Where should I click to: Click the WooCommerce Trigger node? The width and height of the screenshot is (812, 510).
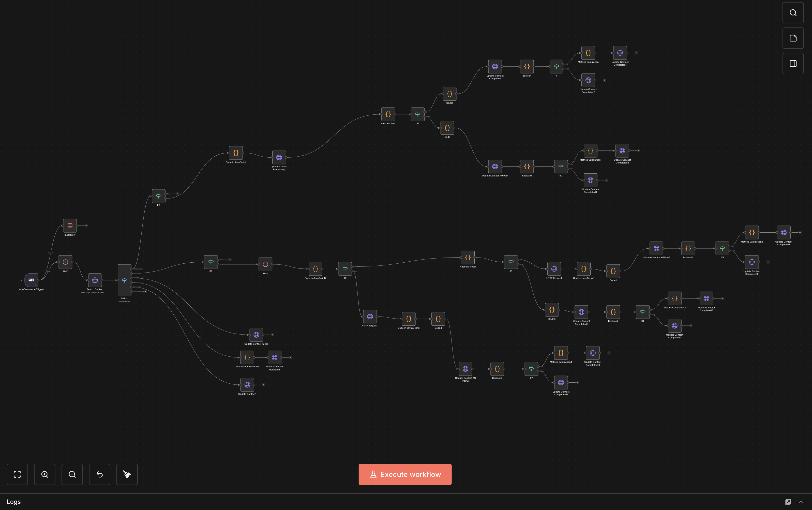31,280
